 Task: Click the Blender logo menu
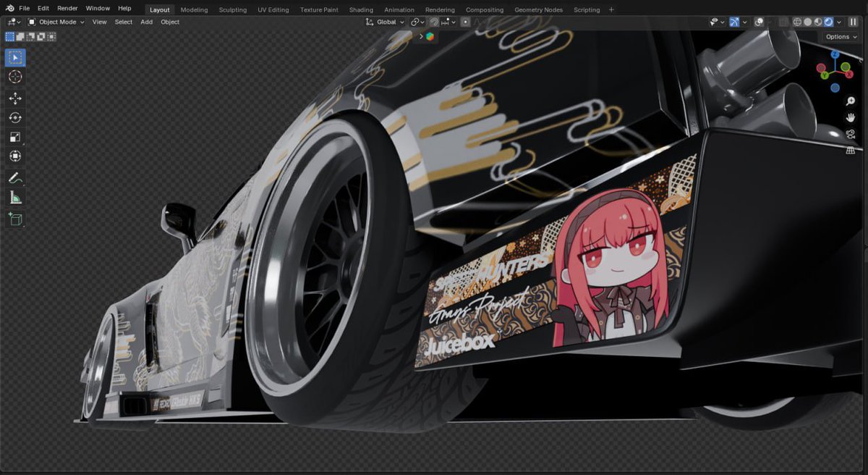(x=9, y=9)
